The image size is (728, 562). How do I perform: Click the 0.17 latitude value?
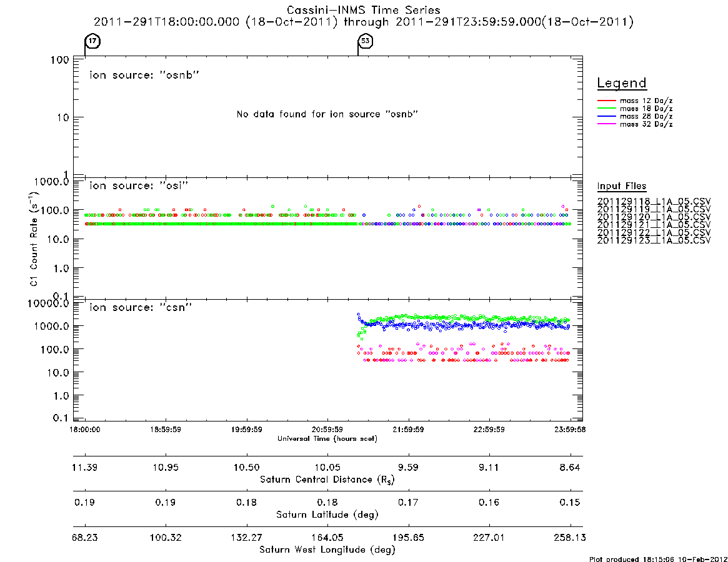pos(408,502)
